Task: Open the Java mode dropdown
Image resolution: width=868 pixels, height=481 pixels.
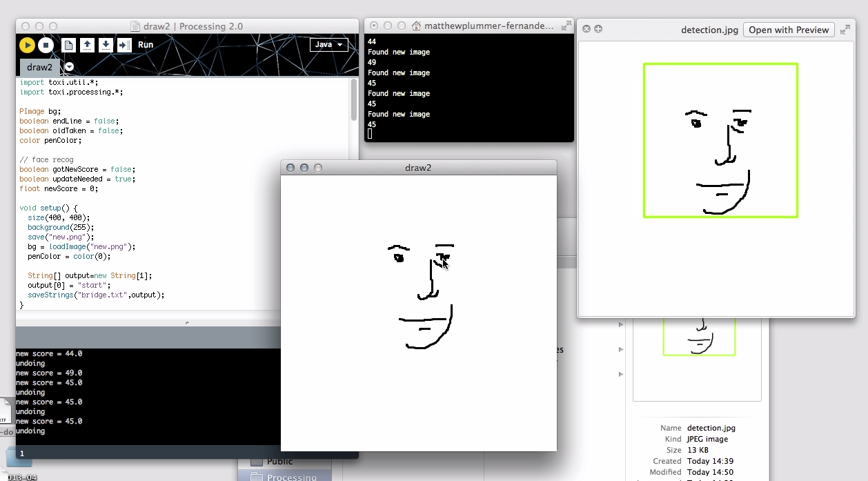Action: coord(328,45)
